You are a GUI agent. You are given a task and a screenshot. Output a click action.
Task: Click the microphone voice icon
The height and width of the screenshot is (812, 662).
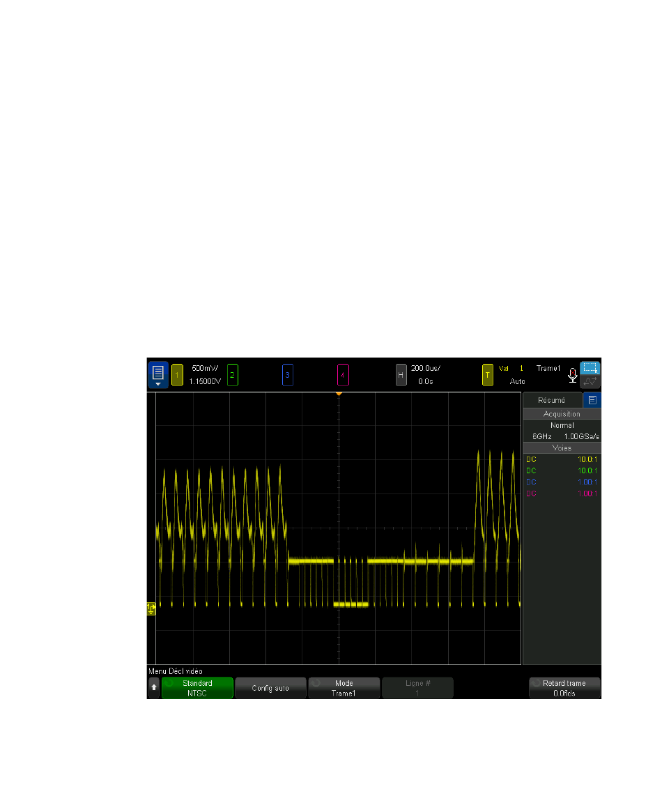(x=573, y=375)
